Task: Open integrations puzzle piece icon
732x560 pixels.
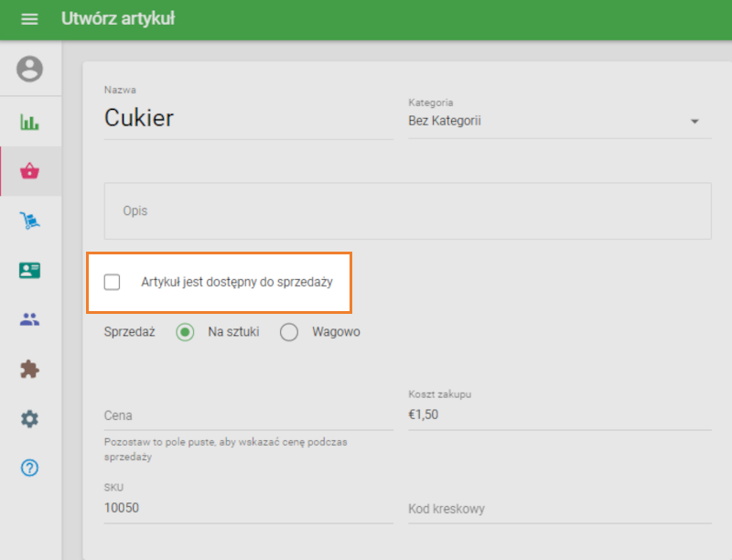Action: (30, 369)
